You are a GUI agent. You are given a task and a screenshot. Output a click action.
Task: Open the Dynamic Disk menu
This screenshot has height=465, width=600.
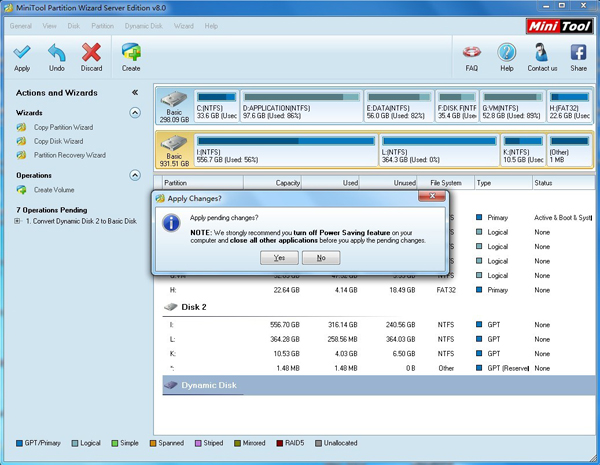(143, 26)
